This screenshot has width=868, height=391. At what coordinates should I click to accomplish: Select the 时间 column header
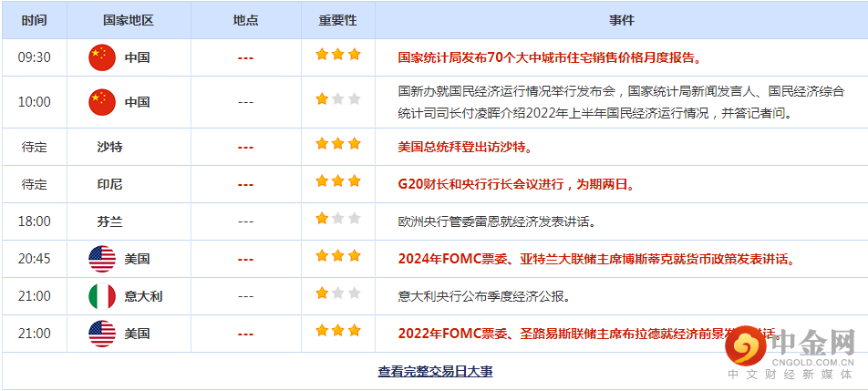35,20
